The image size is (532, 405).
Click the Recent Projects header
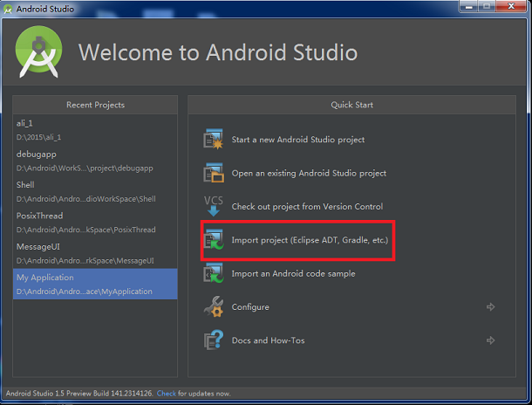click(95, 105)
